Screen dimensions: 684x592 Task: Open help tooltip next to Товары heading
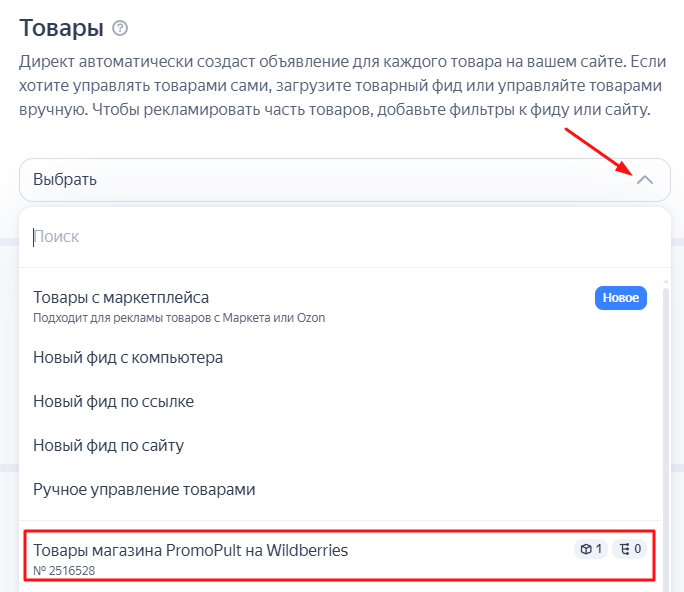120,28
